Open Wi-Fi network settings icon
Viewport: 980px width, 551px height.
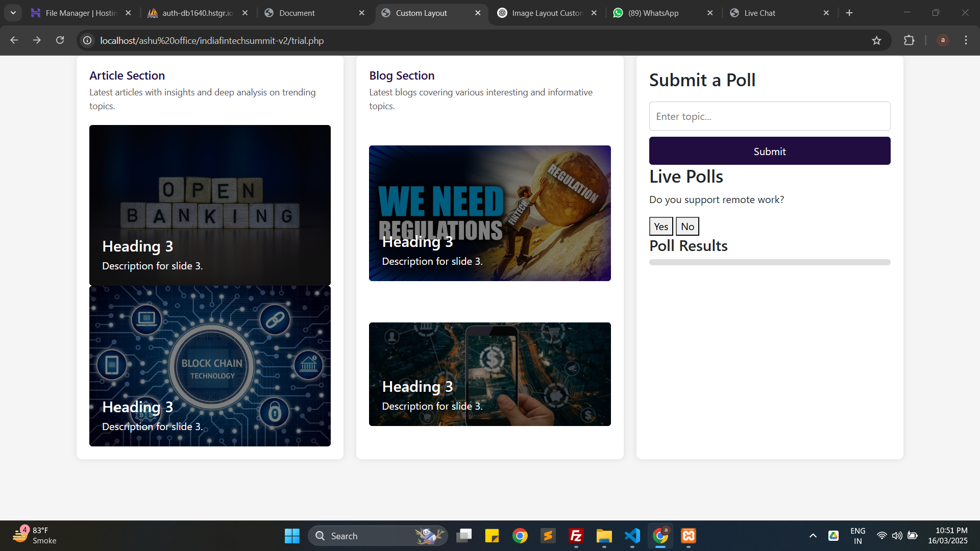tap(881, 536)
